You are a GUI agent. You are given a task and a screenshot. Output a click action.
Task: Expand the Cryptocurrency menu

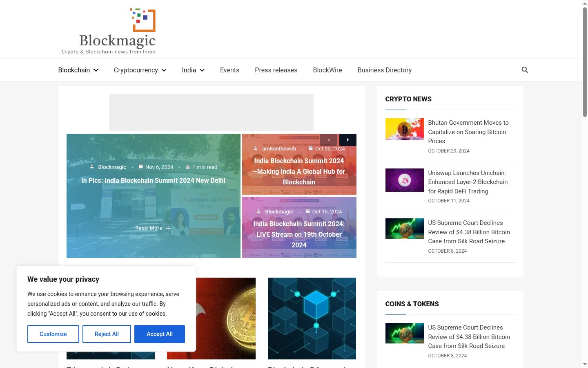pyautogui.click(x=140, y=70)
